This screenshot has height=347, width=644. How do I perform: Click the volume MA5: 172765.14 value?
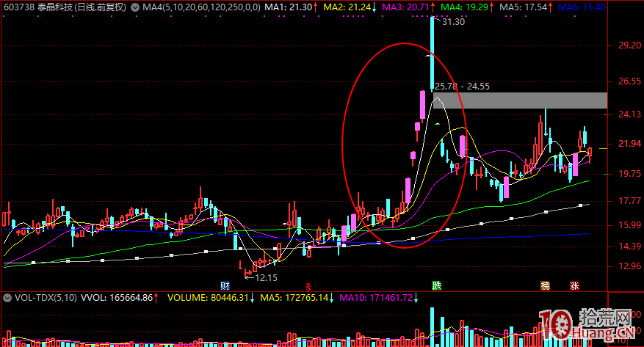coord(294,298)
